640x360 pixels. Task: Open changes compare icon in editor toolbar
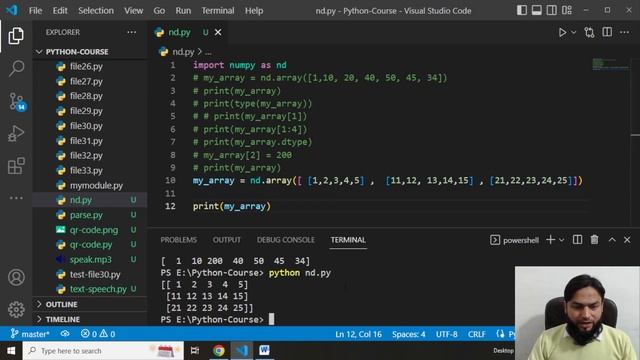[x=589, y=32]
